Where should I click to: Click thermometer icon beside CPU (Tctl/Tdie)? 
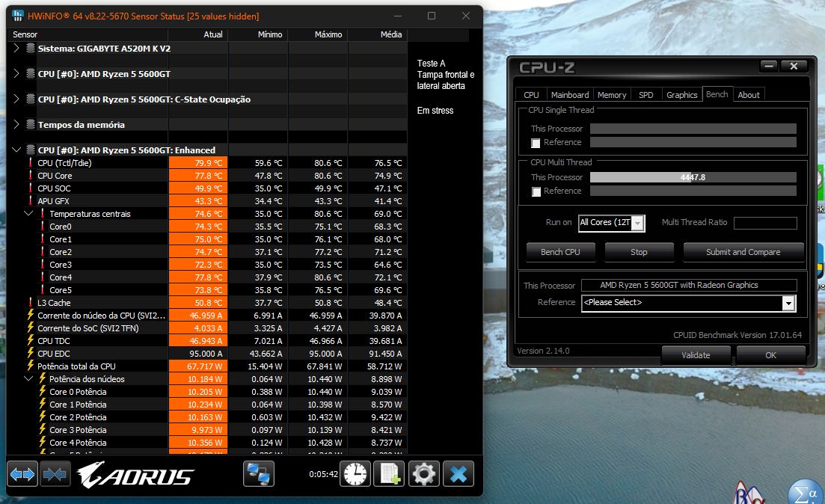point(31,162)
